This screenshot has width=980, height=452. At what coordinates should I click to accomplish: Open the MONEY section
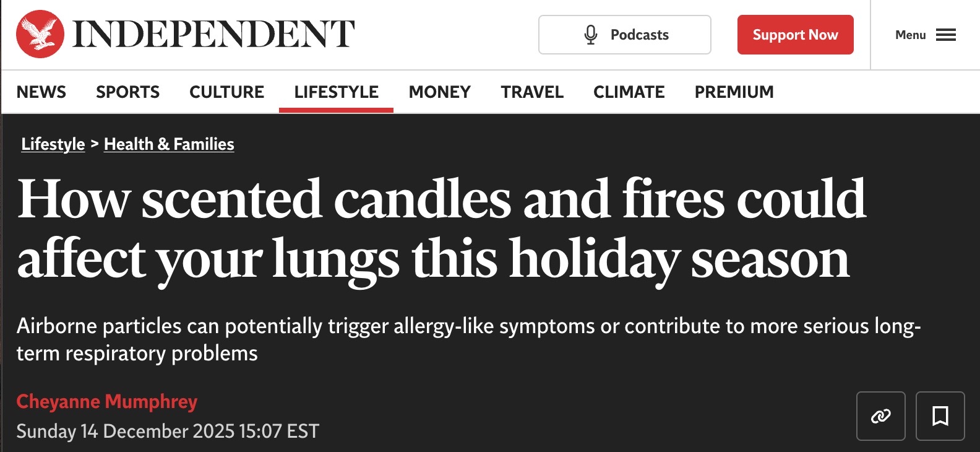[x=439, y=92]
